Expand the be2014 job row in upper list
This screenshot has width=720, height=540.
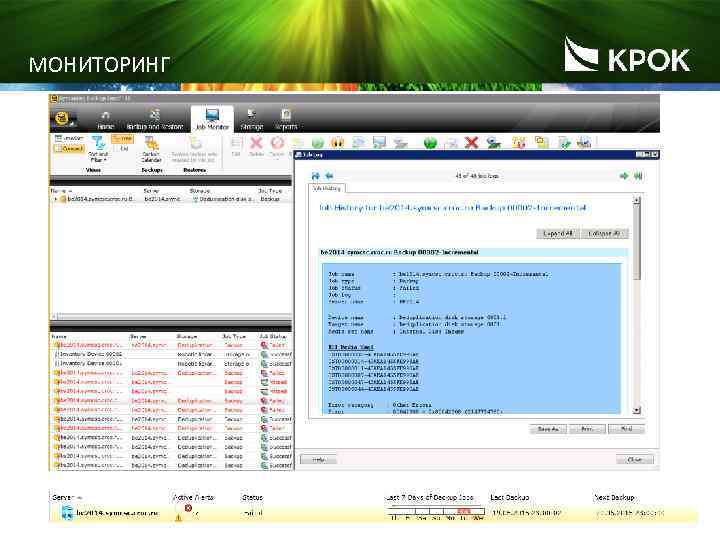pyautogui.click(x=56, y=199)
